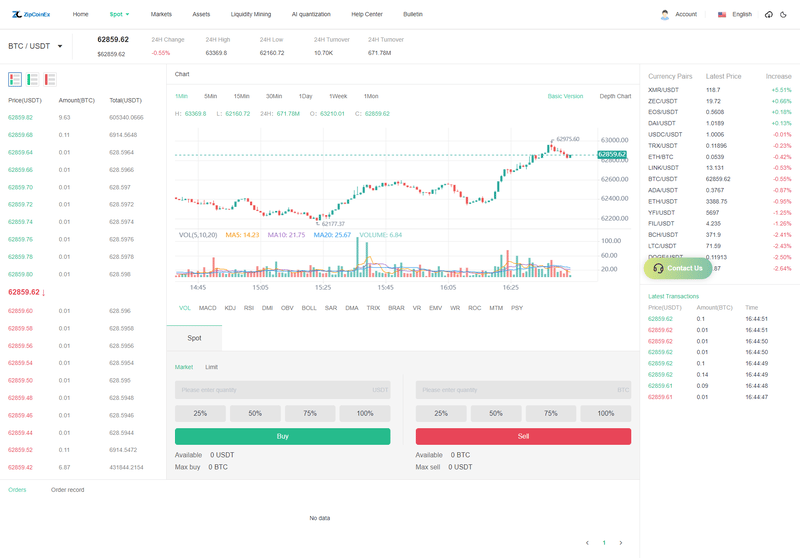
Task: Show combined buy and sell order book
Action: click(15, 79)
